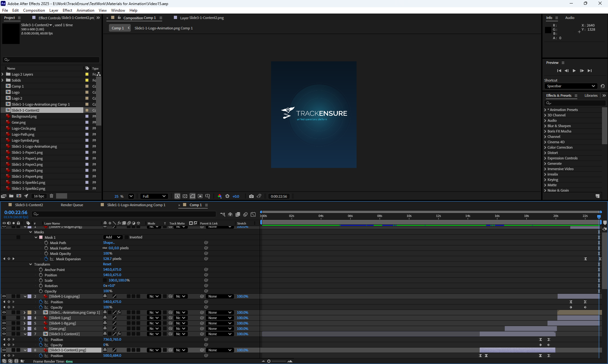Switch to the Audio panel tab
608x364 pixels.
[x=570, y=18]
